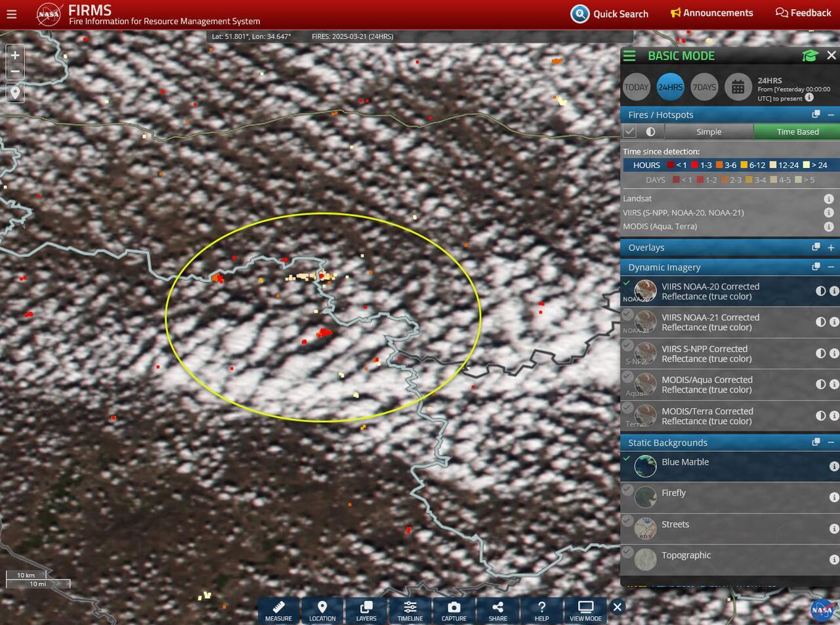The width and height of the screenshot is (840, 625).
Task: Select the 7DAYS time range
Action: [704, 87]
